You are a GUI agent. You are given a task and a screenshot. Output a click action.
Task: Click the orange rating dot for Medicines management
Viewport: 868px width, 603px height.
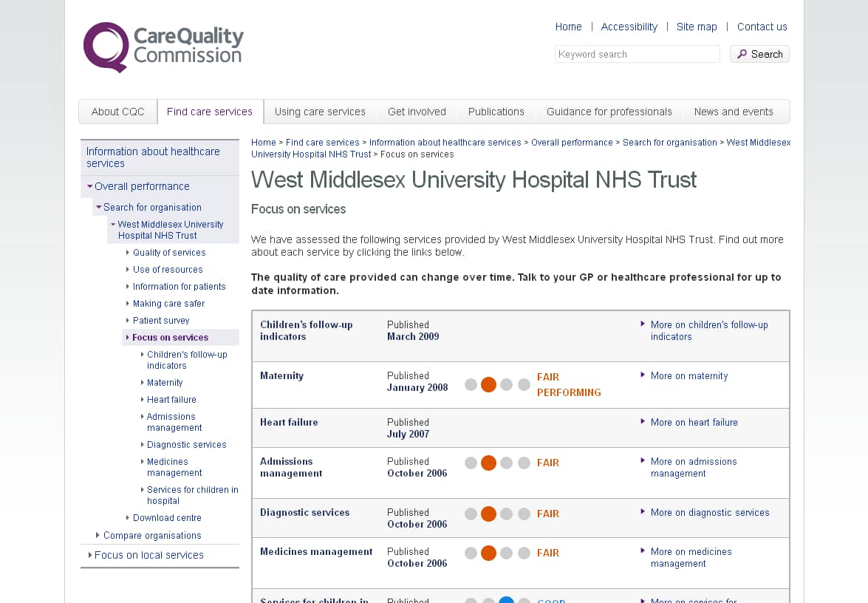(488, 553)
